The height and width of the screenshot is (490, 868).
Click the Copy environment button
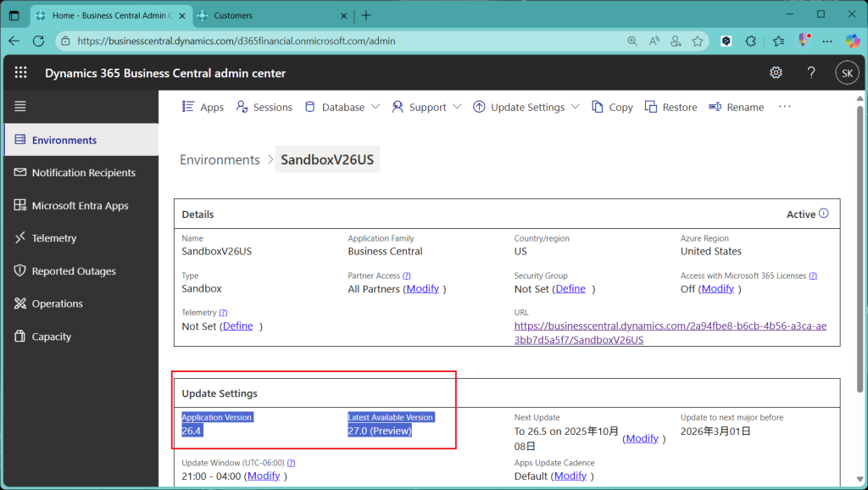(x=612, y=107)
